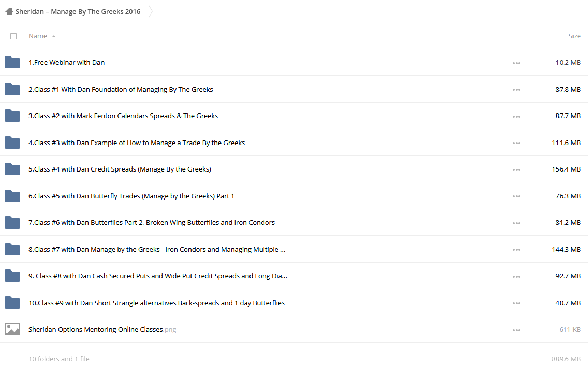Image resolution: width=588 pixels, height=370 pixels.
Task: Click the folder icon for 3.Class #2 Mark Fenton
Action: click(x=12, y=116)
